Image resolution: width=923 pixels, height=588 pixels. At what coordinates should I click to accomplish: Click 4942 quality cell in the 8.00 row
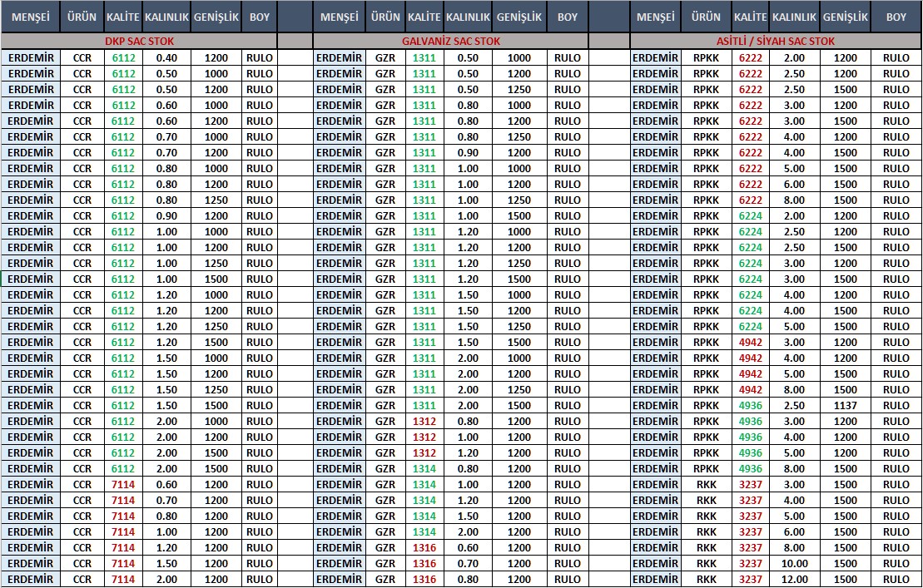tap(750, 389)
